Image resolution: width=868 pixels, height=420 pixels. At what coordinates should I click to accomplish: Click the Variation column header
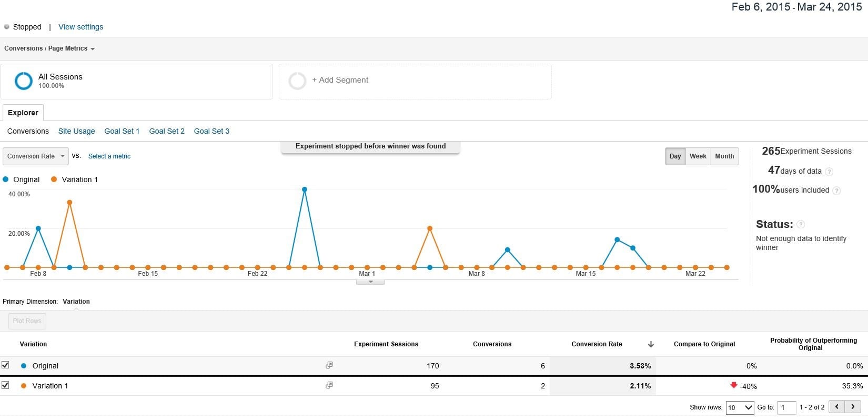pos(33,344)
